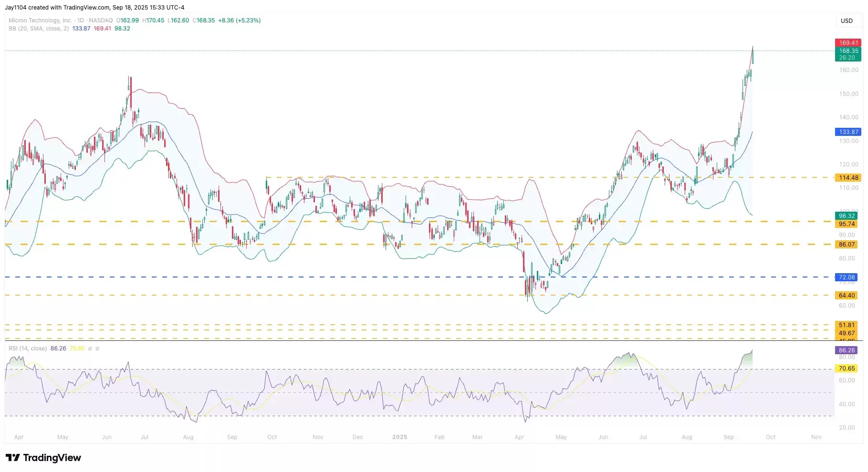The height and width of the screenshot is (472, 868).
Task: Open the USD currency selector
Action: point(846,21)
